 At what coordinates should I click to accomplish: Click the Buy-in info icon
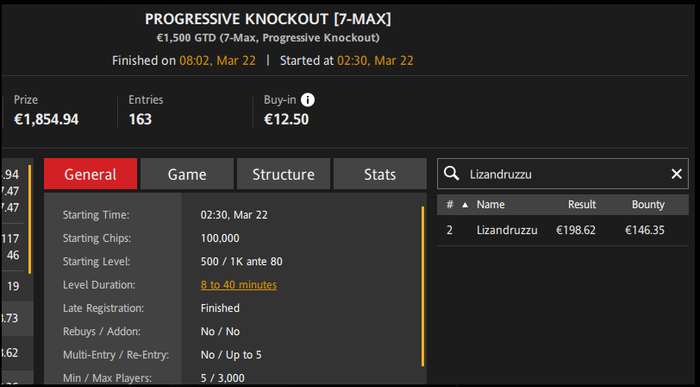[308, 100]
